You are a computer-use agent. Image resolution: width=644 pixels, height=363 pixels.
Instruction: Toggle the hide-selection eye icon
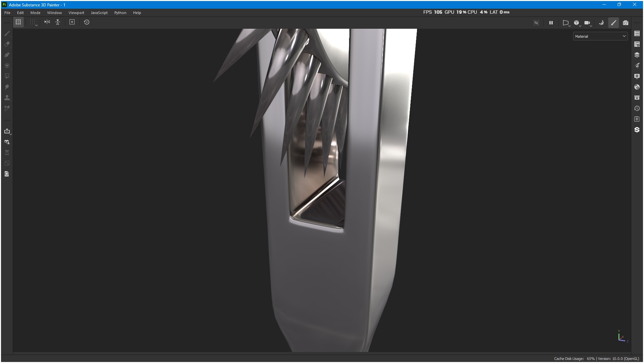pos(536,23)
